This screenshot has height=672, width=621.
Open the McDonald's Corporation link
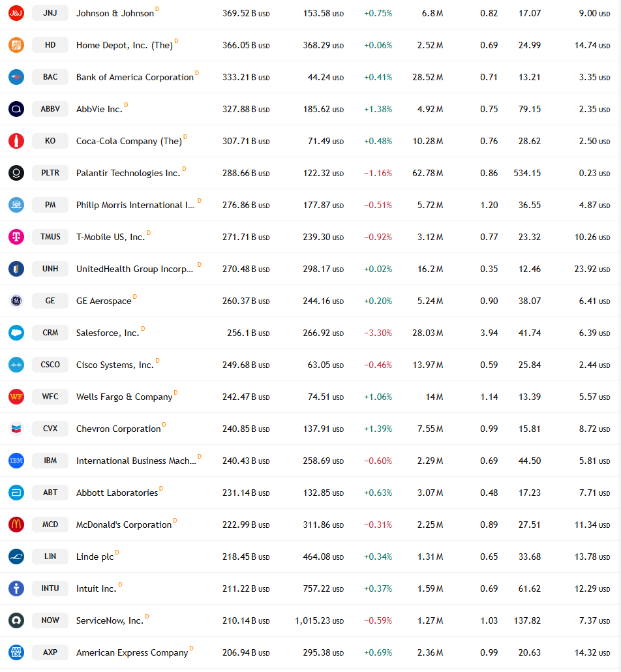point(124,525)
